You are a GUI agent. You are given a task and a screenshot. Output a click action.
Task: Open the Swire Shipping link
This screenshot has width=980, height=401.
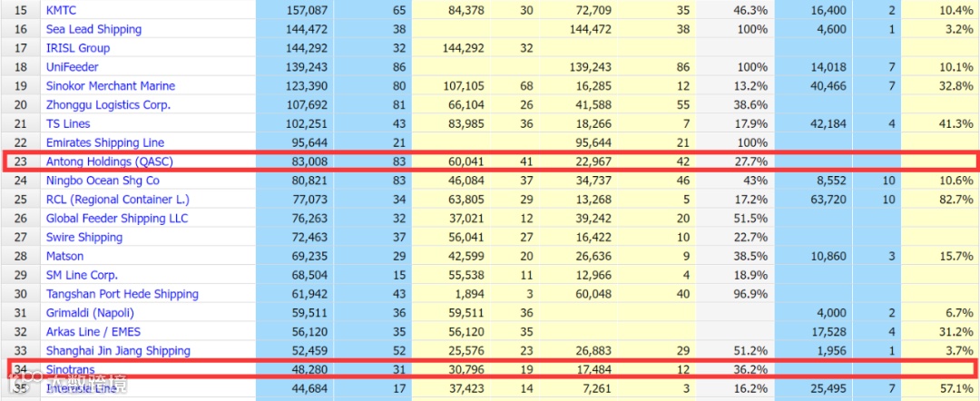84,238
